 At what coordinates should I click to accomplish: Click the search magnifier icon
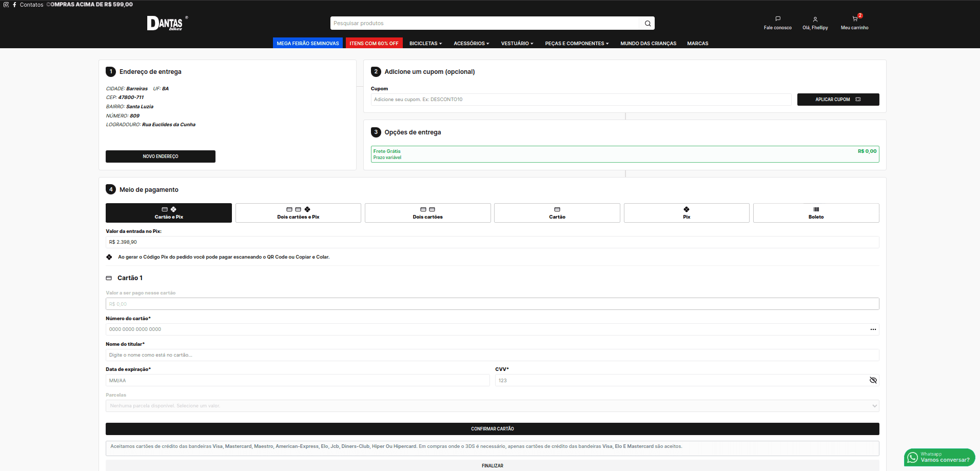pos(648,23)
